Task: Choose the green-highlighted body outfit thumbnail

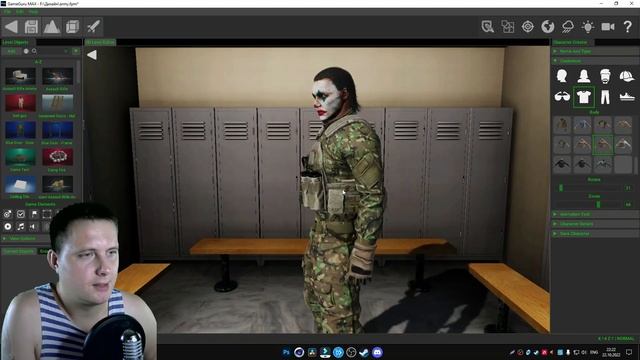Action: click(603, 144)
